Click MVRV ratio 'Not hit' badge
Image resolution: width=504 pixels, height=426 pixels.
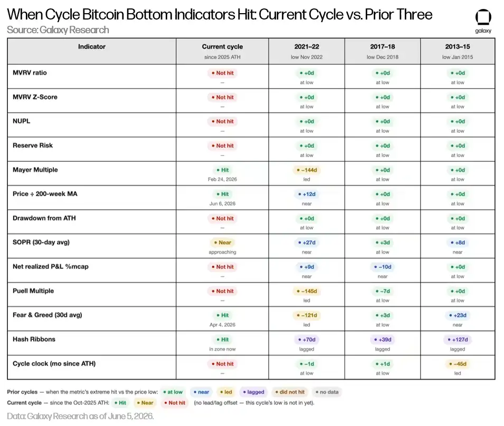point(222,73)
